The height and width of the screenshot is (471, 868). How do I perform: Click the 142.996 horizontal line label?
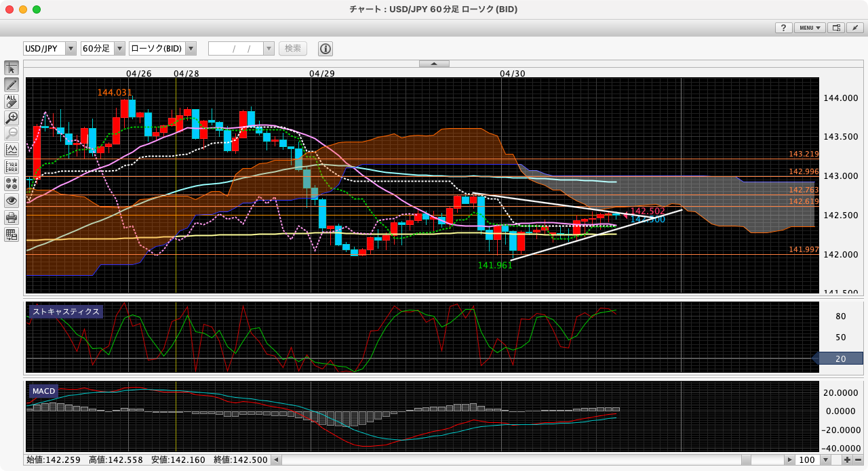point(804,171)
